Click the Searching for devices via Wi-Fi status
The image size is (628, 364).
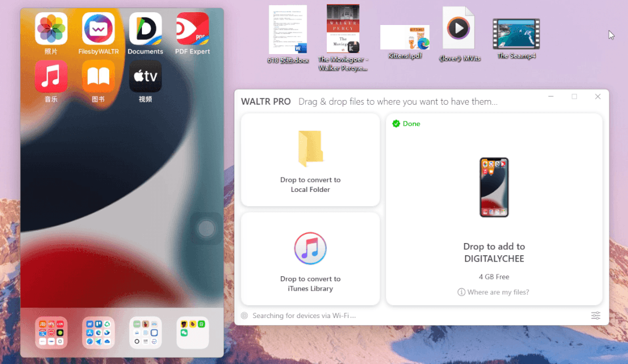point(304,316)
